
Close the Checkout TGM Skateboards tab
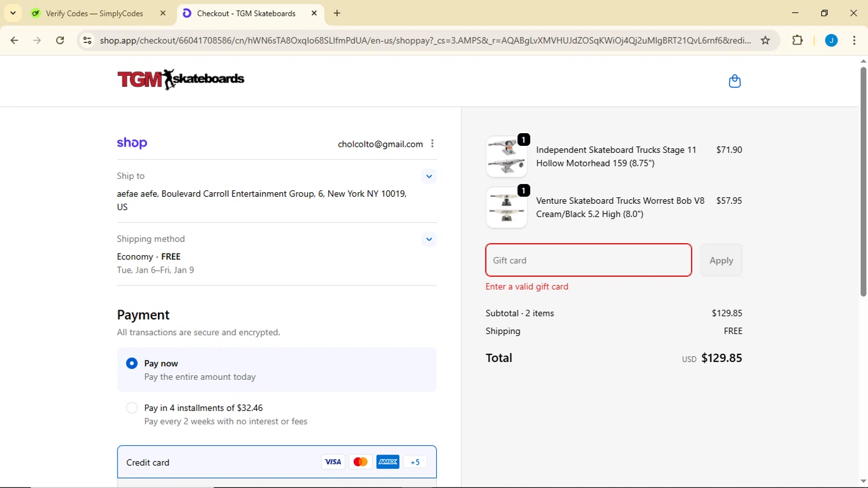tap(314, 13)
